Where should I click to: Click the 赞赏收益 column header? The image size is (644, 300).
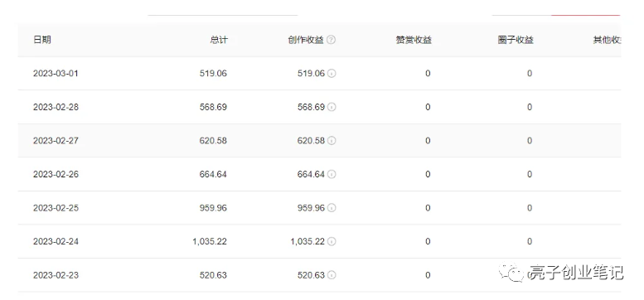click(414, 40)
